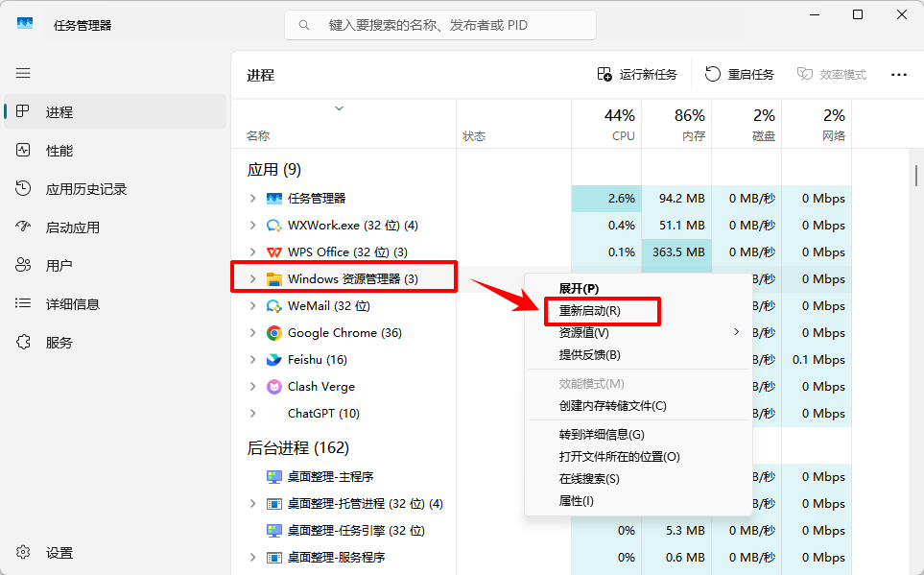This screenshot has width=924, height=575.
Task: Expand the Feishu process group
Action: point(252,360)
